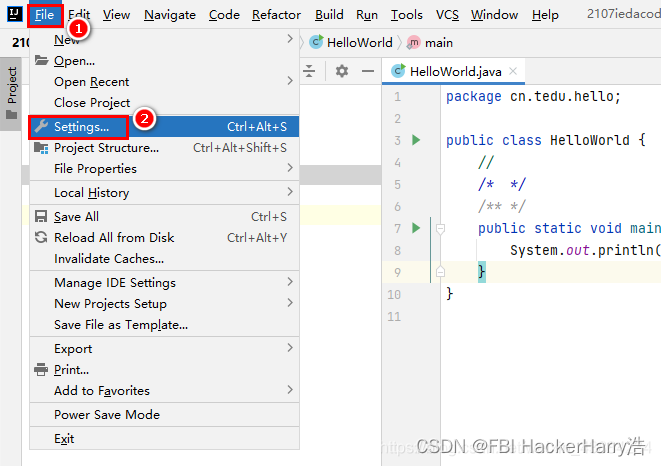Image resolution: width=661 pixels, height=466 pixels.
Task: Click the line 1 package declaration
Action: coord(533,97)
